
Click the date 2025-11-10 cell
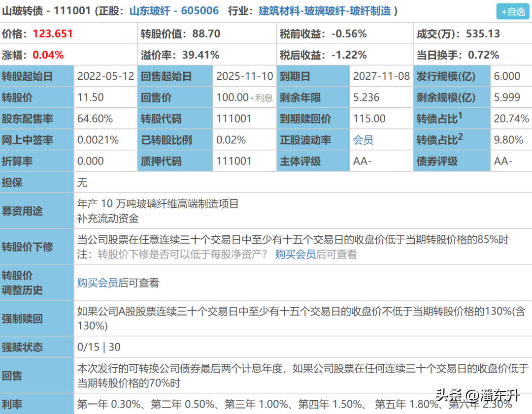coord(245,76)
